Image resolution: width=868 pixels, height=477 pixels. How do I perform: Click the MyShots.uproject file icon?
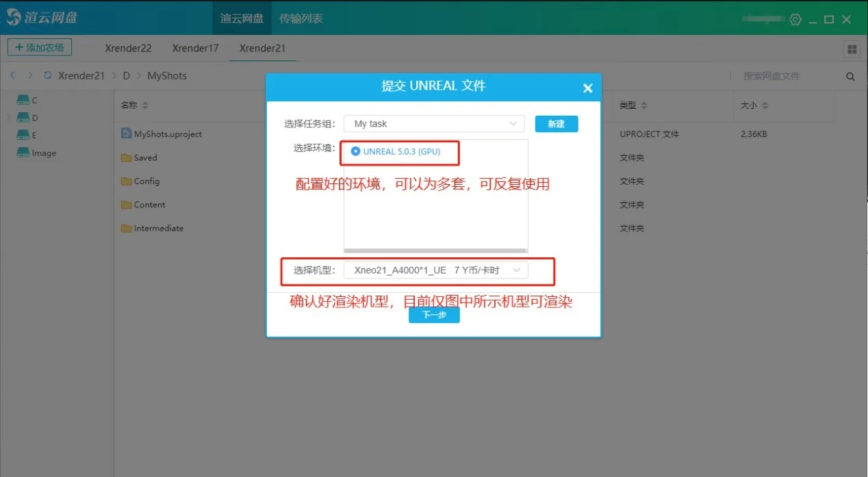[x=126, y=133]
